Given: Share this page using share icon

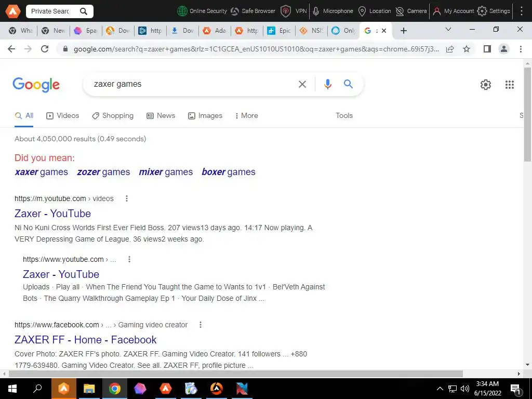Looking at the screenshot, I should (450, 49).
